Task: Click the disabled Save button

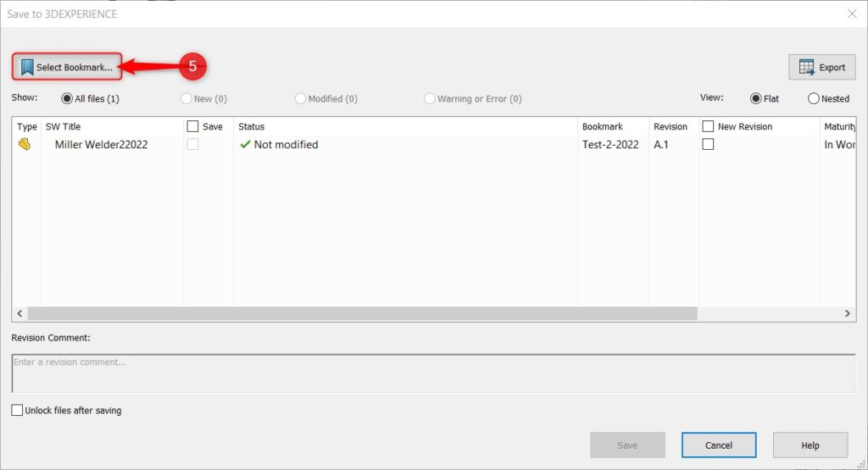Action: click(627, 445)
